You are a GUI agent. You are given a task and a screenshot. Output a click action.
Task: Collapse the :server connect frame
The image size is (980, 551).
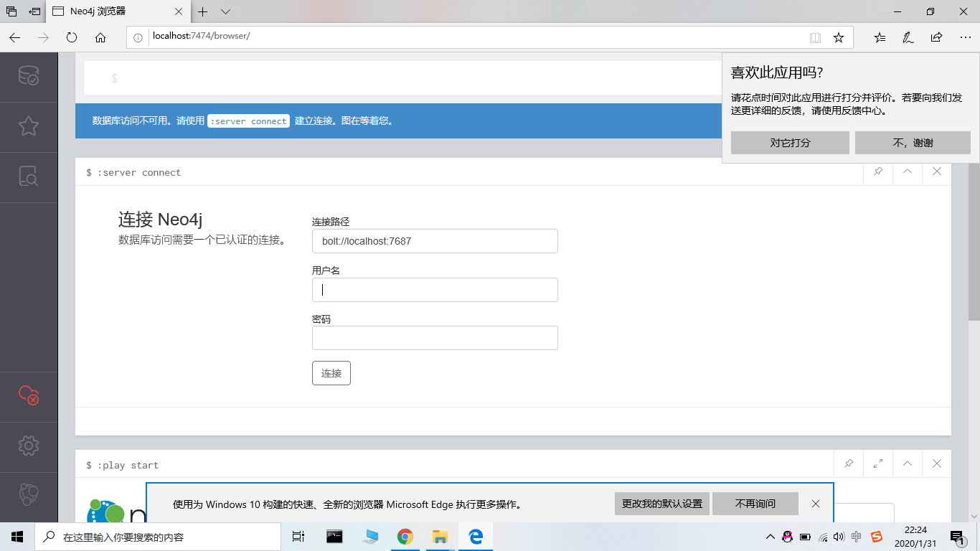pyautogui.click(x=908, y=171)
